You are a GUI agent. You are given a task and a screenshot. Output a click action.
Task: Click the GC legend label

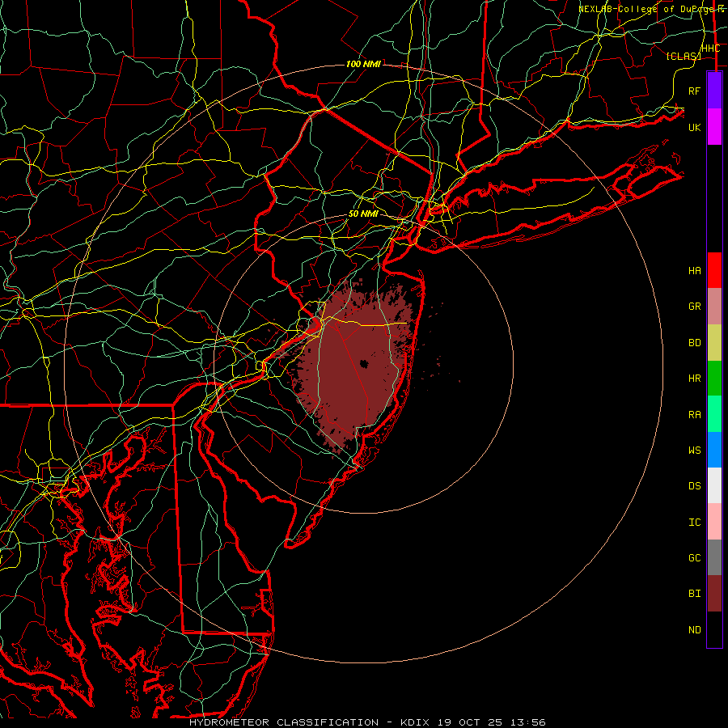[695, 558]
